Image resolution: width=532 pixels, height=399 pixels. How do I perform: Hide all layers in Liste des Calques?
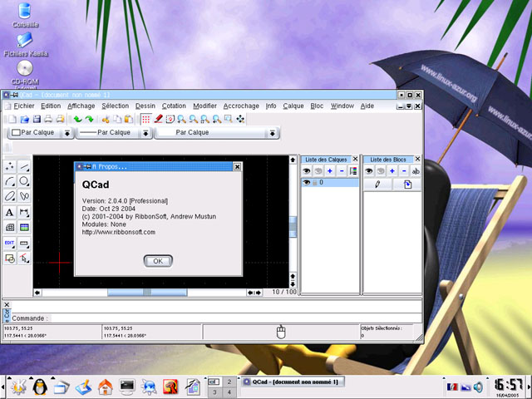318,171
